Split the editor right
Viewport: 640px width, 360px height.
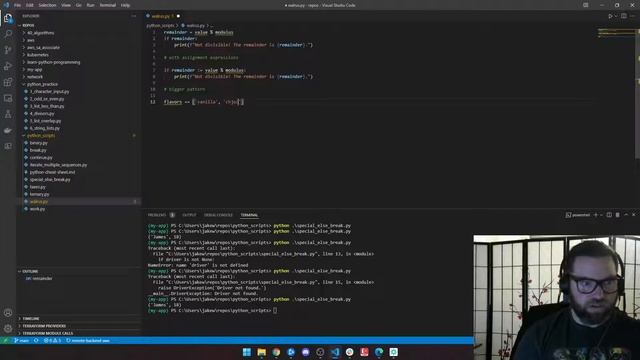click(x=624, y=16)
